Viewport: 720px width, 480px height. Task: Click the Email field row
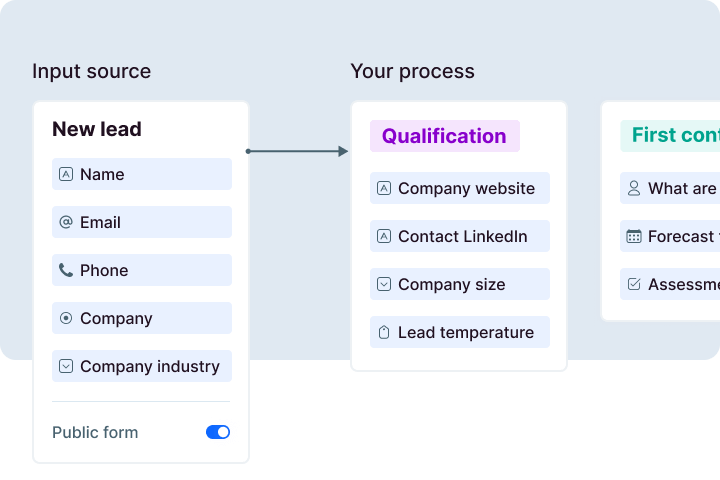(142, 222)
